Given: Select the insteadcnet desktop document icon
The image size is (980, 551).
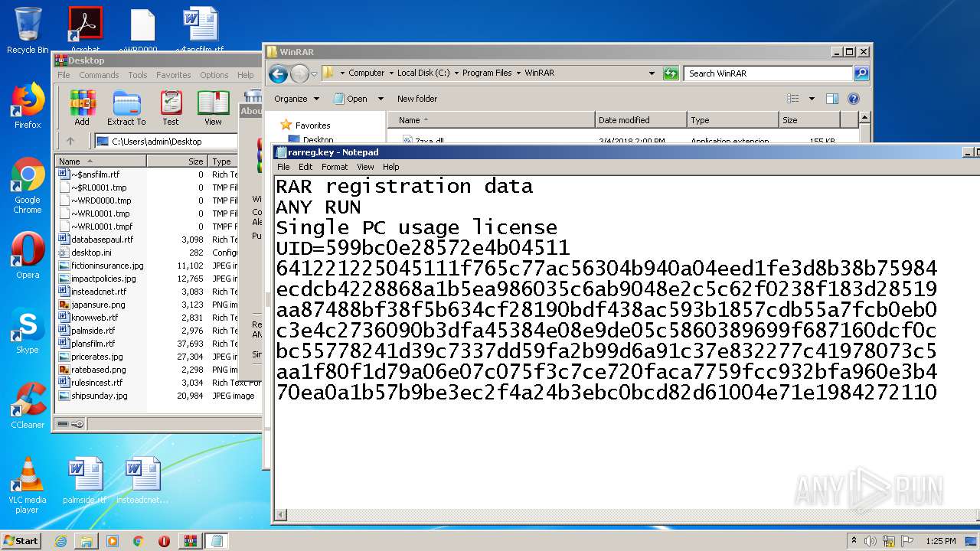Looking at the screenshot, I should tap(142, 481).
